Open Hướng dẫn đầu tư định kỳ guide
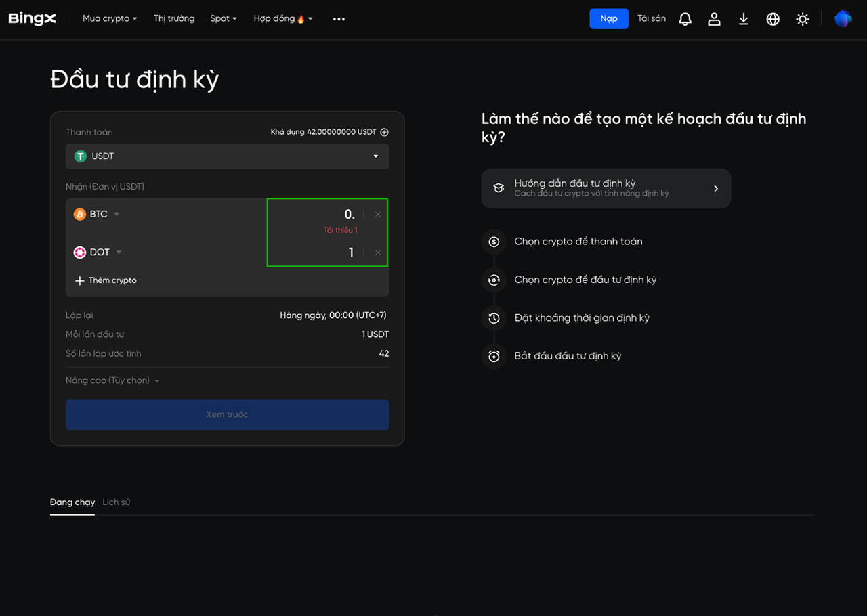 [x=606, y=188]
